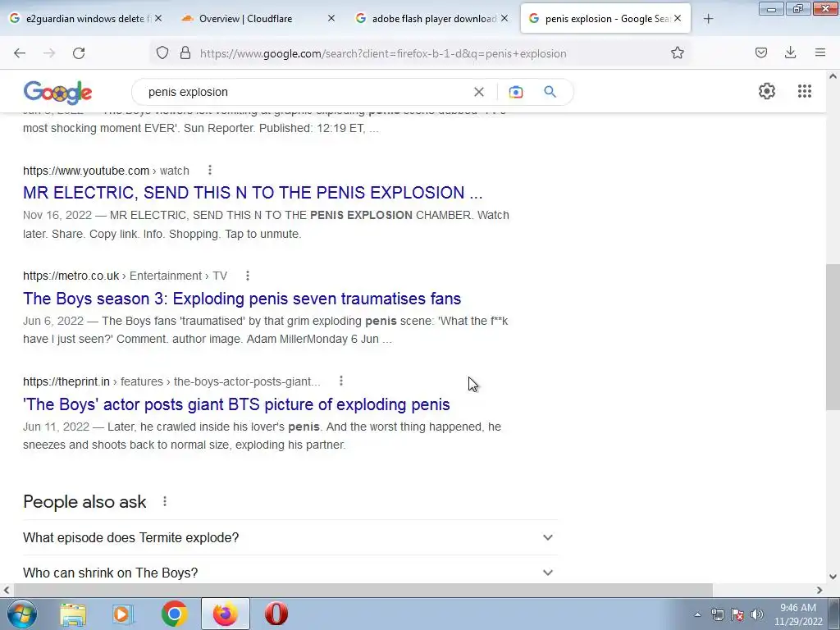Switch to the adobe flash player download tab
Image resolution: width=840 pixels, height=630 pixels.
coord(431,18)
